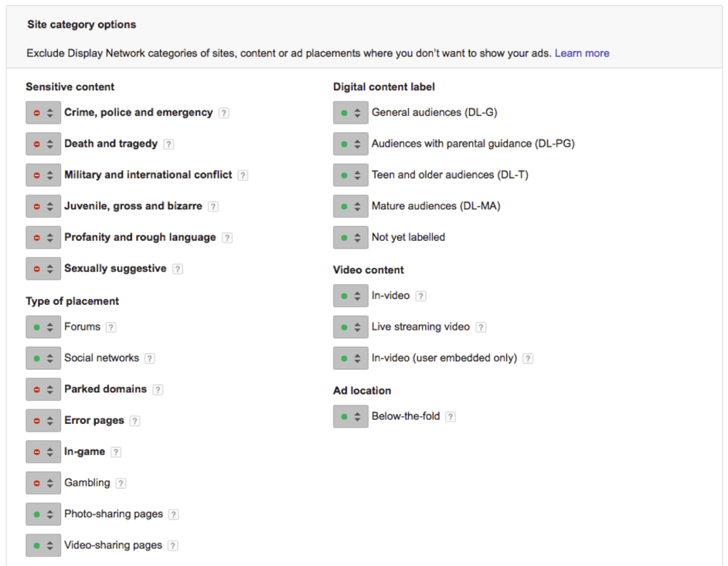Image resolution: width=728 pixels, height=566 pixels.
Task: Switch status of General audiences (DL-G)
Action: coord(351,113)
